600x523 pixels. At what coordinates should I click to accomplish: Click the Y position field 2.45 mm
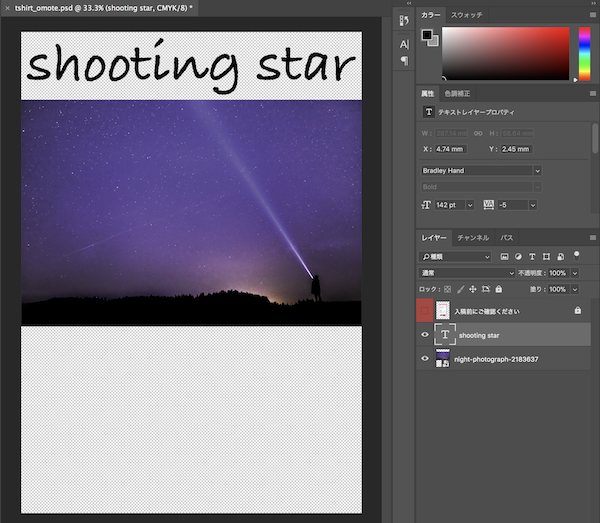point(517,149)
